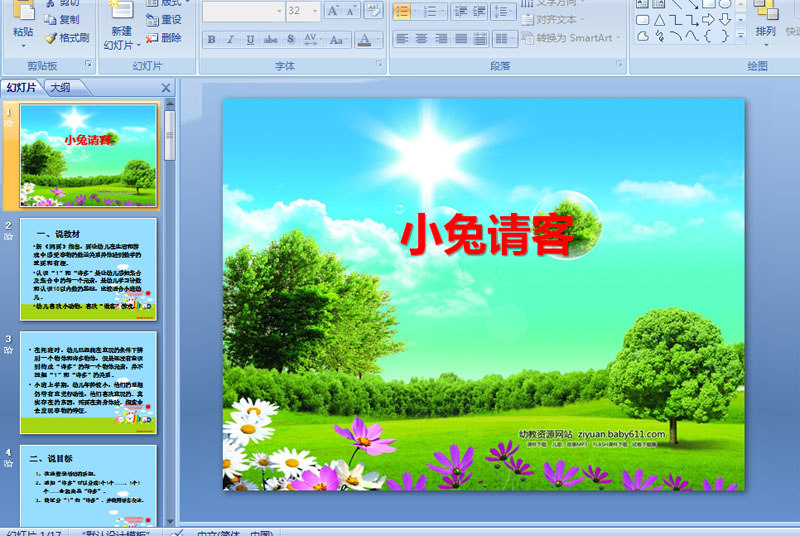800x536 pixels.
Task: Apply the font color (A) button
Action: coord(364,39)
